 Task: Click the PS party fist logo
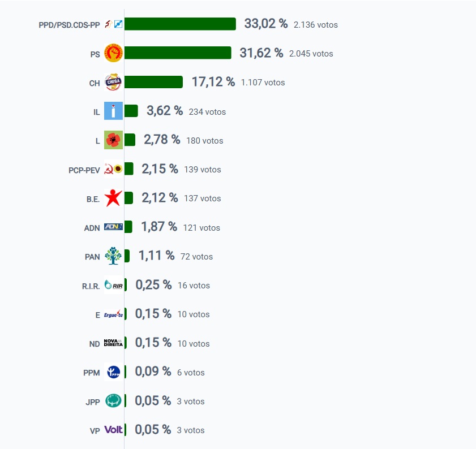[x=113, y=53]
